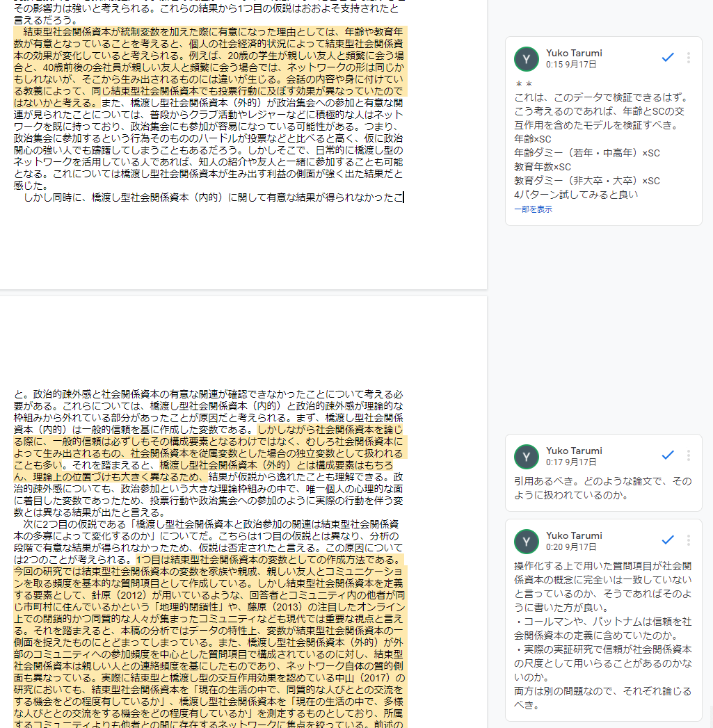Viewport: 713px width, 728px height.
Task: Select the comment beginning 引用あるべき
Action: coord(603,488)
